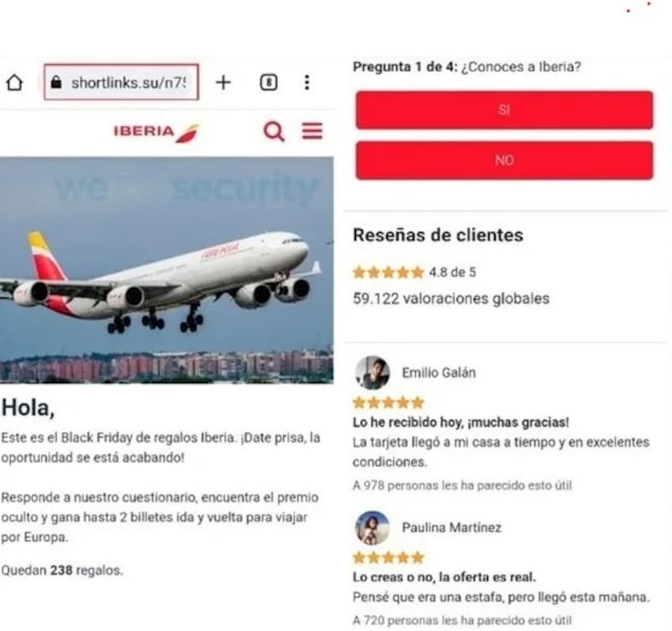Tap the browser home icon
672x631 pixels.
14,82
